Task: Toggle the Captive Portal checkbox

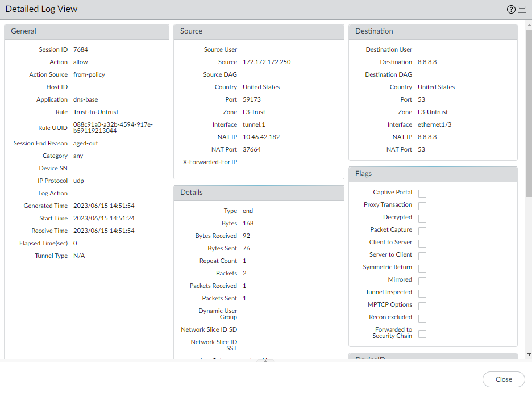Action: pos(422,194)
